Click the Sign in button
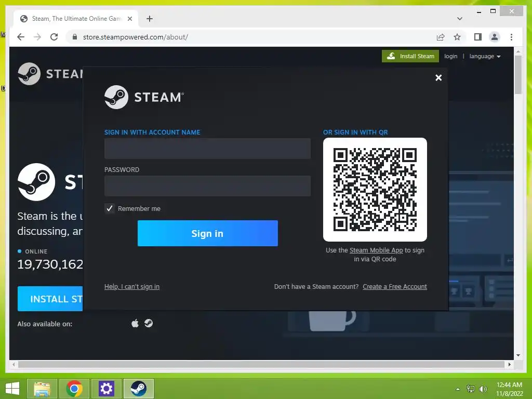532x399 pixels. coord(208,233)
